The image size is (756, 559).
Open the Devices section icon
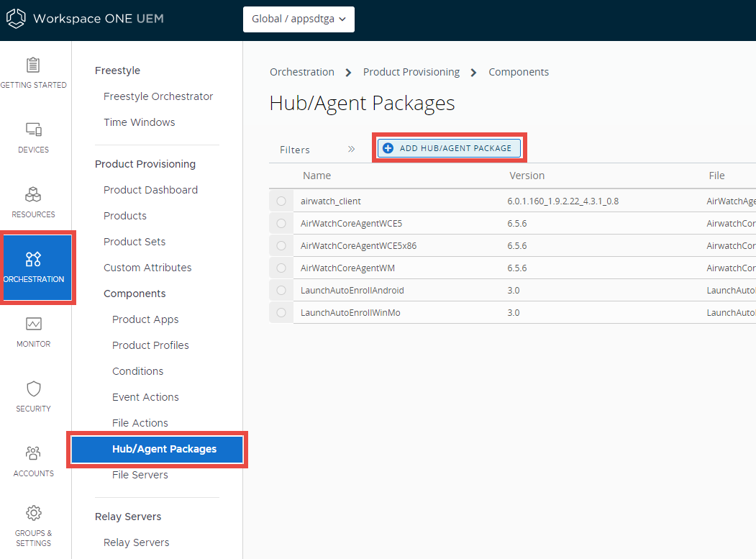pos(33,129)
